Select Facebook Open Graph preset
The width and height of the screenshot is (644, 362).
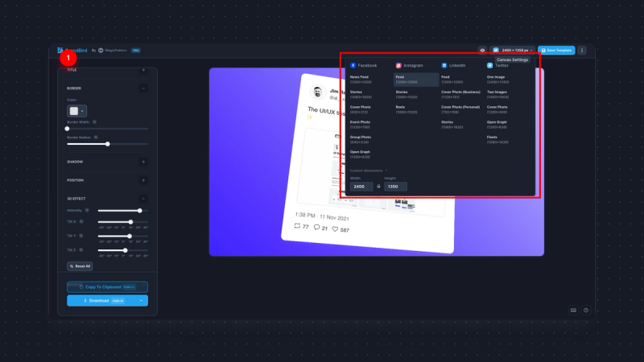click(361, 154)
